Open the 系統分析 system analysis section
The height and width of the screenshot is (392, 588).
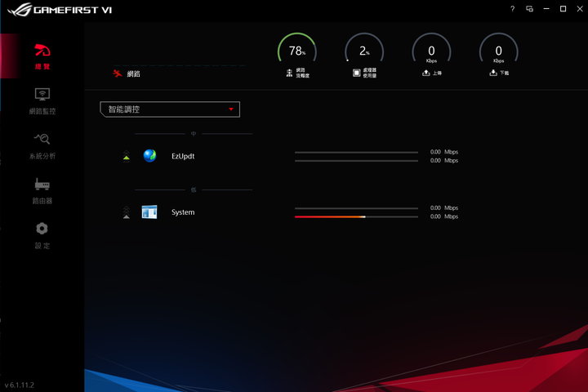42,146
